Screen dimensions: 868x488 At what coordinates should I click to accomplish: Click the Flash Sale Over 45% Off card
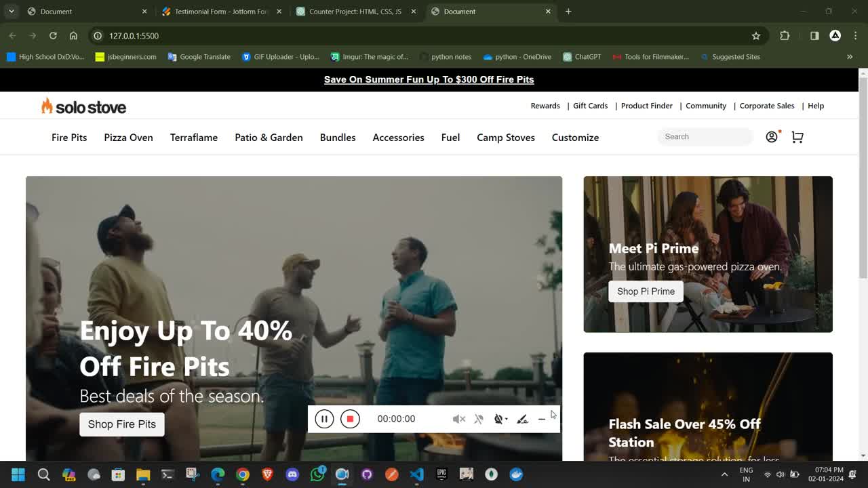point(708,407)
